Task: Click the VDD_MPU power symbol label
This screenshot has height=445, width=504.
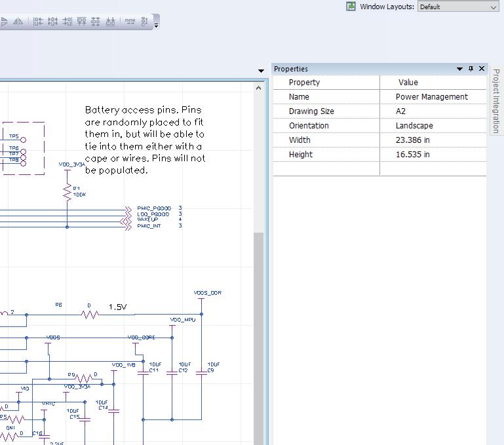Action: coord(183,320)
